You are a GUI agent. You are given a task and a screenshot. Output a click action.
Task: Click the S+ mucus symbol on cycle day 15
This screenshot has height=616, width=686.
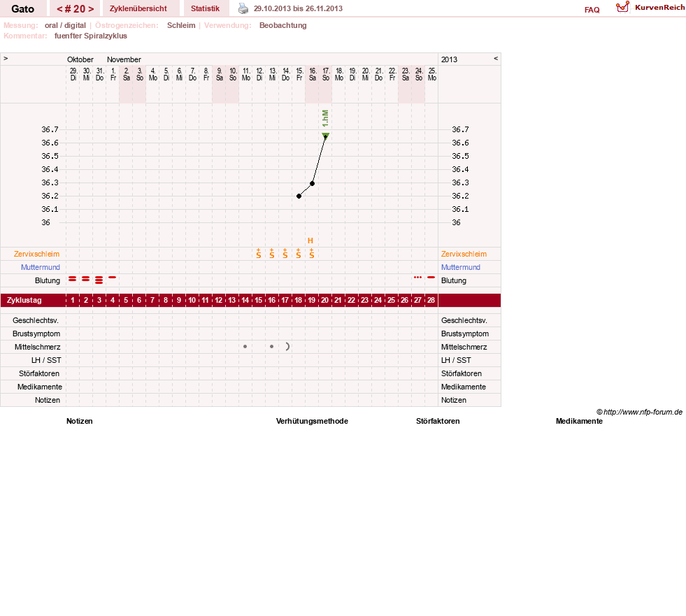point(259,253)
